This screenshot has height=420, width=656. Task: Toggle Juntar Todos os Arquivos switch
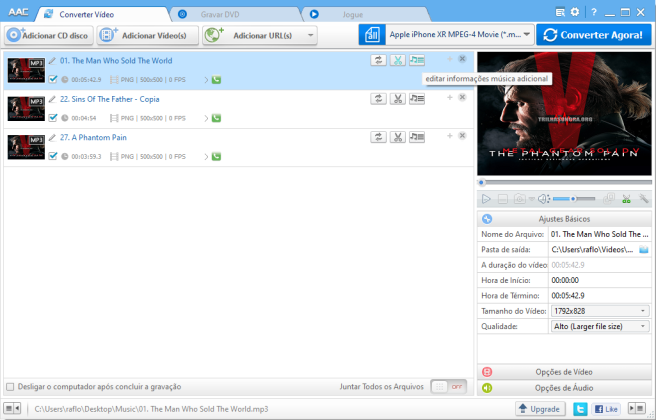(x=448, y=387)
